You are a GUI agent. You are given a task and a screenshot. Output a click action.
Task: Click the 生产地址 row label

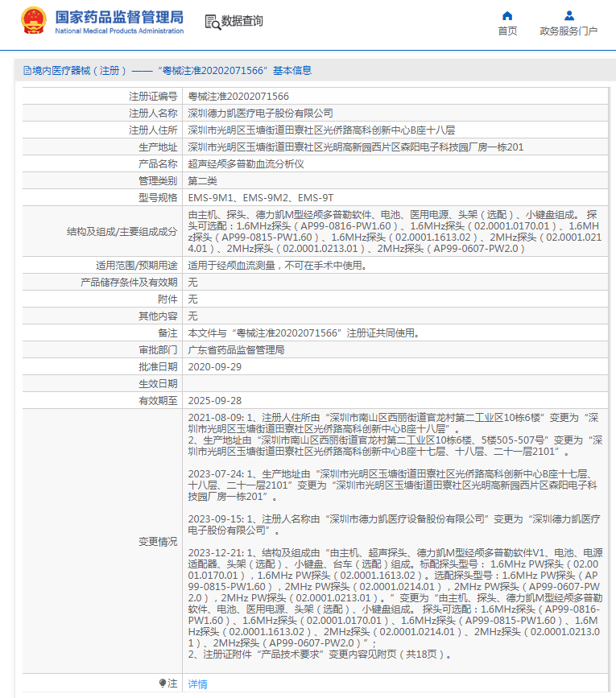[x=158, y=147]
